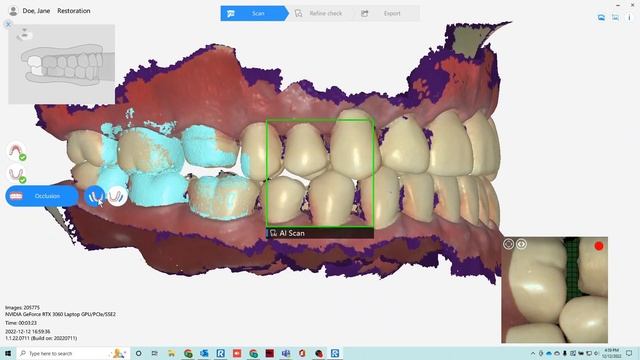Open the notification center icon
This screenshot has width=640, height=360.
pos(629,353)
